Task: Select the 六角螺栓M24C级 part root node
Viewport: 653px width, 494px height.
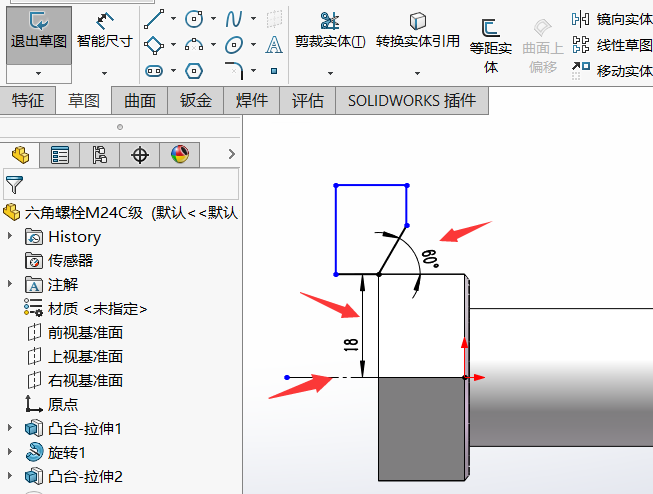Action: coord(121,213)
